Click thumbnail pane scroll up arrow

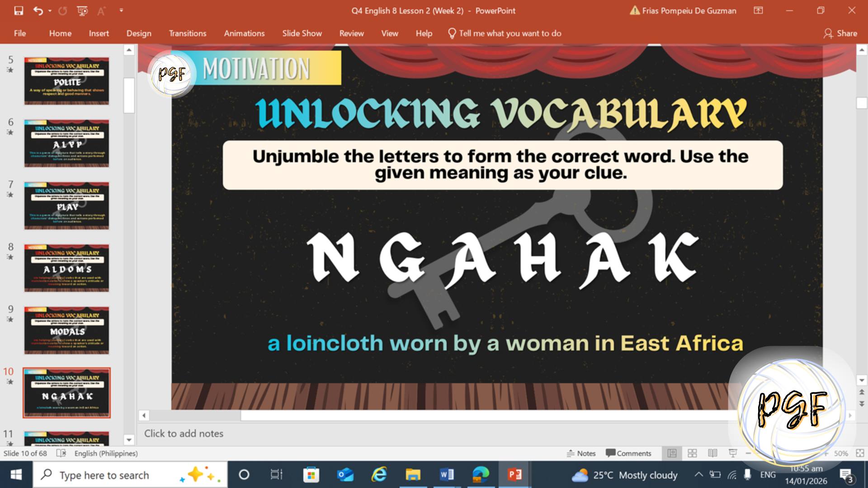[x=129, y=50]
